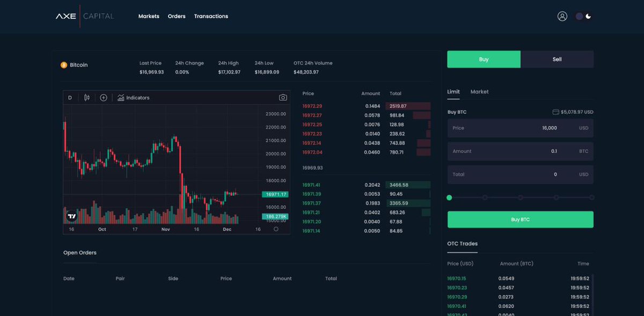Click the purple theme color circle
The height and width of the screenshot is (316, 644).
click(579, 16)
